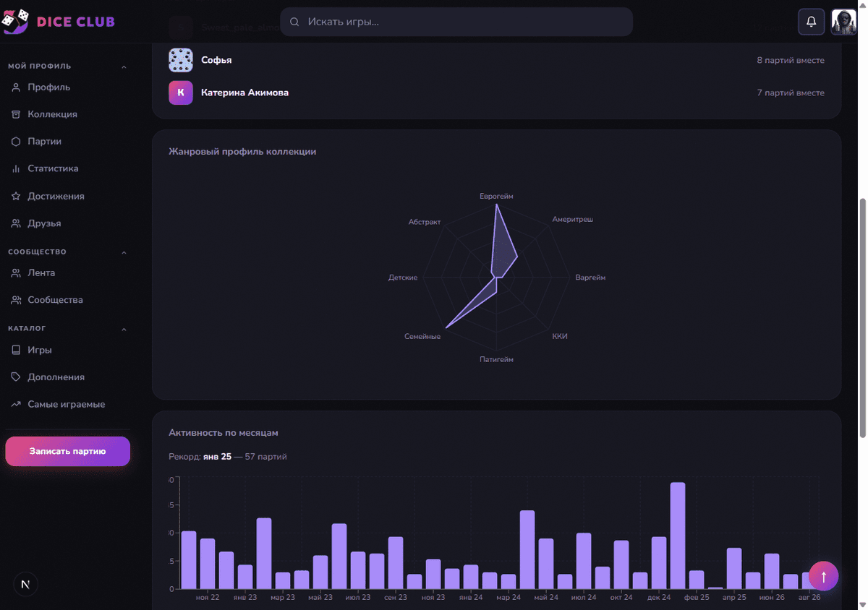Open the notifications bell
The width and height of the screenshot is (868, 610).
(812, 22)
